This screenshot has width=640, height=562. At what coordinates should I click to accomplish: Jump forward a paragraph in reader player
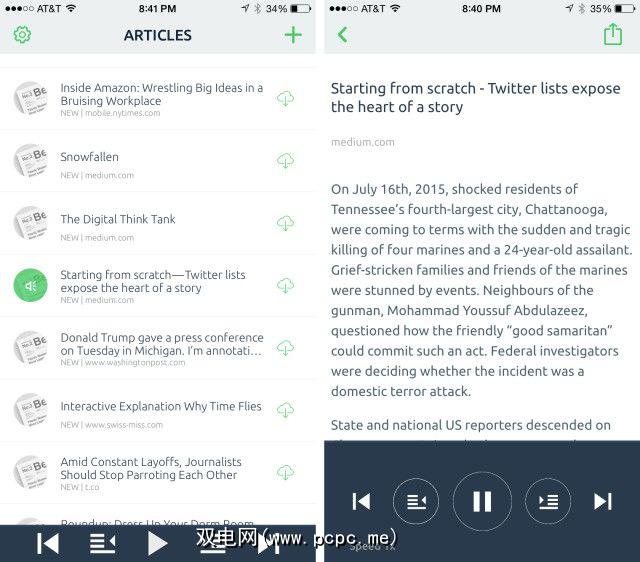click(548, 501)
